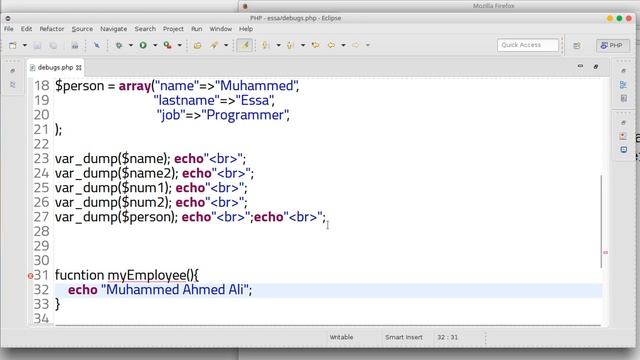Minimize the editor area
The height and width of the screenshot is (360, 640).
click(580, 66)
